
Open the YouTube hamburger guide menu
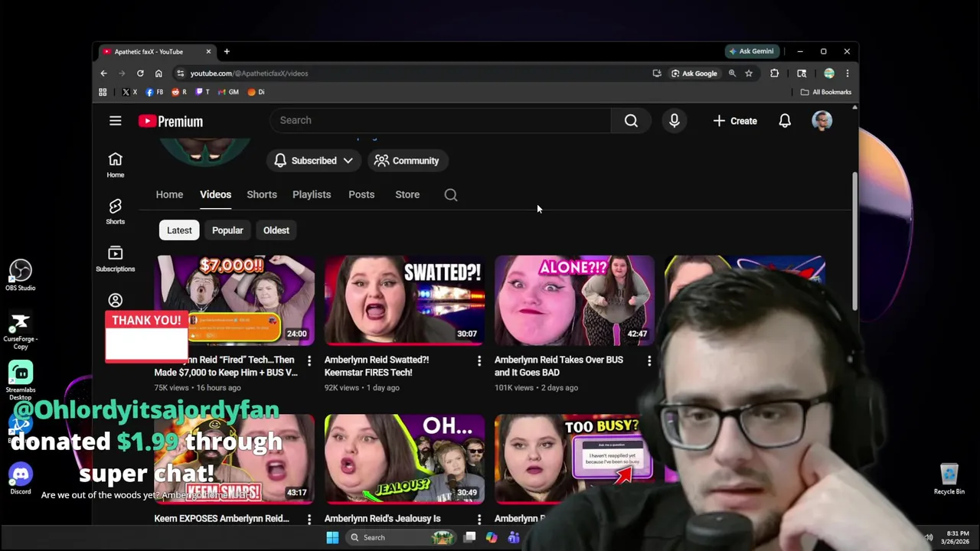115,121
